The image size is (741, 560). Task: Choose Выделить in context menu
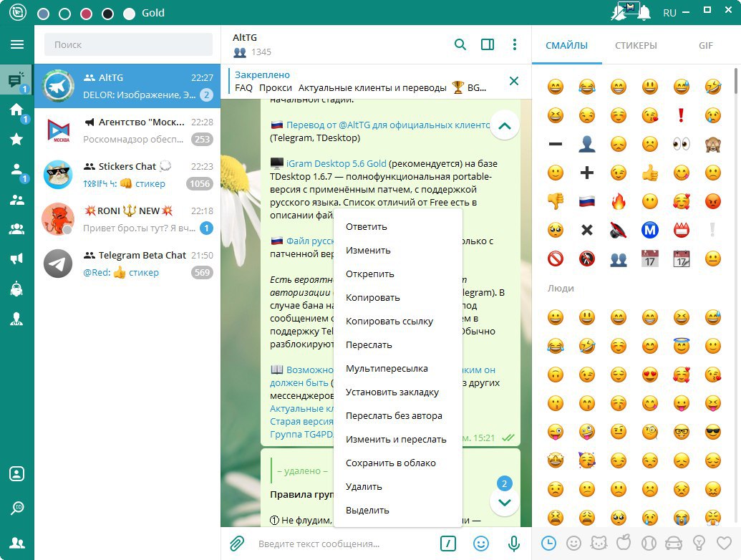(x=398, y=511)
